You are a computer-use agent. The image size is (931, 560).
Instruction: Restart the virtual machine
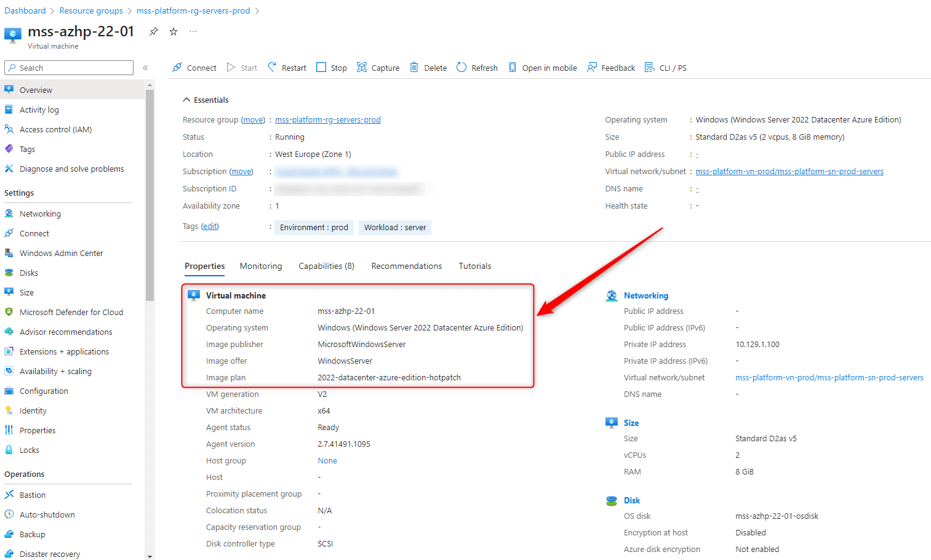(x=287, y=68)
